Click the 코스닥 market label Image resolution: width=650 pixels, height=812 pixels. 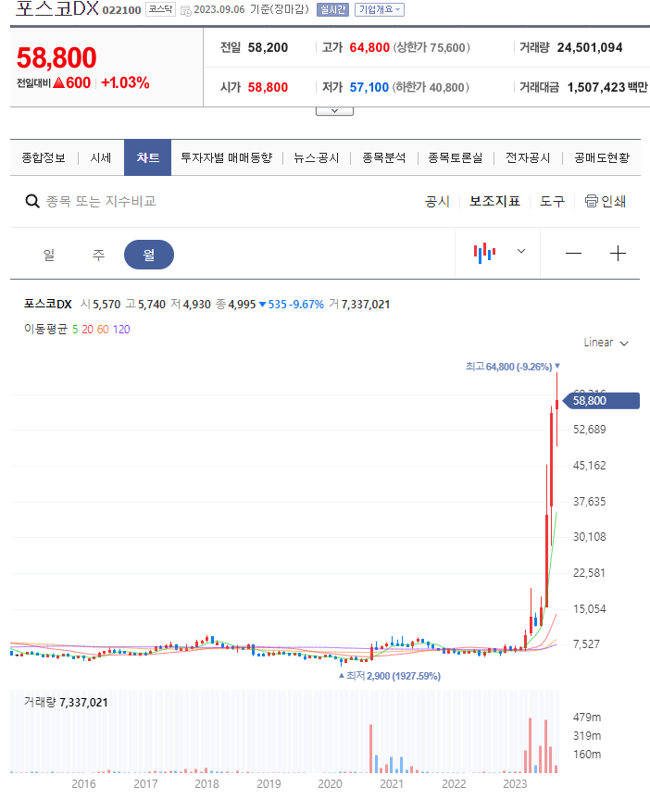click(160, 9)
